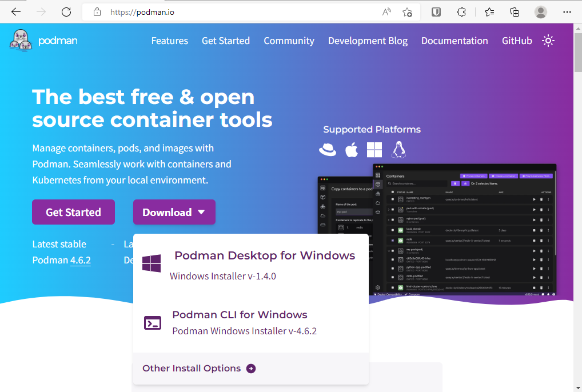Screen dimensions: 582x392
Task: Open the Podman Desktop containers screenshot
Action: coord(464,229)
